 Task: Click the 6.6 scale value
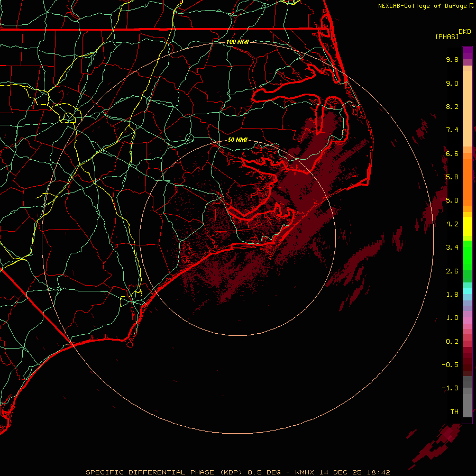pyautogui.click(x=452, y=153)
